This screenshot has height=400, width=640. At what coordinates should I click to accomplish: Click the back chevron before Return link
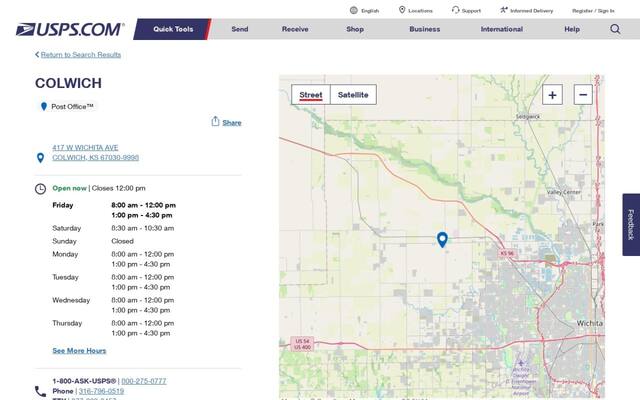[x=37, y=55]
